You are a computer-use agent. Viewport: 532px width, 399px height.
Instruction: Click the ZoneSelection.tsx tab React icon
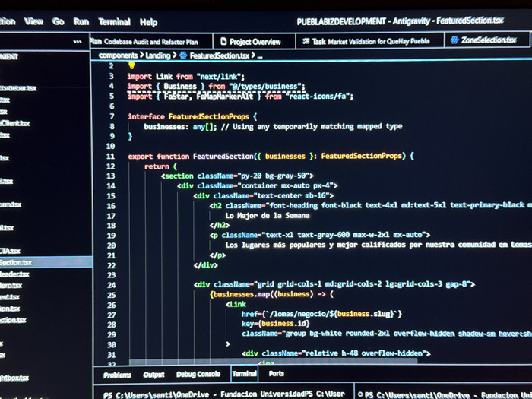(454, 40)
